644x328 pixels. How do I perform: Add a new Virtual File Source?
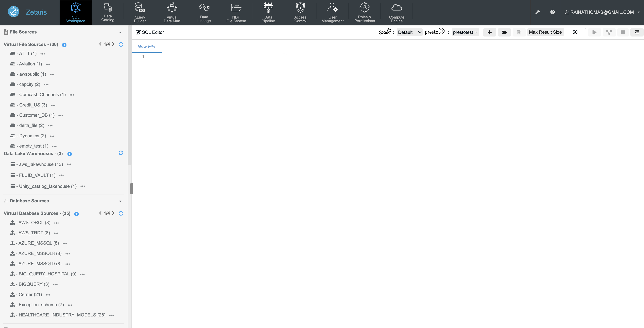pos(64,45)
